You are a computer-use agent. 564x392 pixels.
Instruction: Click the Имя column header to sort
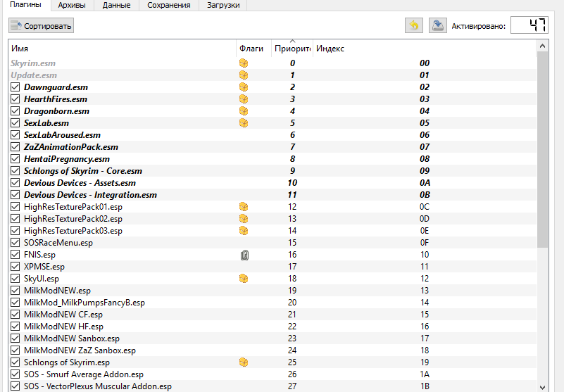120,49
